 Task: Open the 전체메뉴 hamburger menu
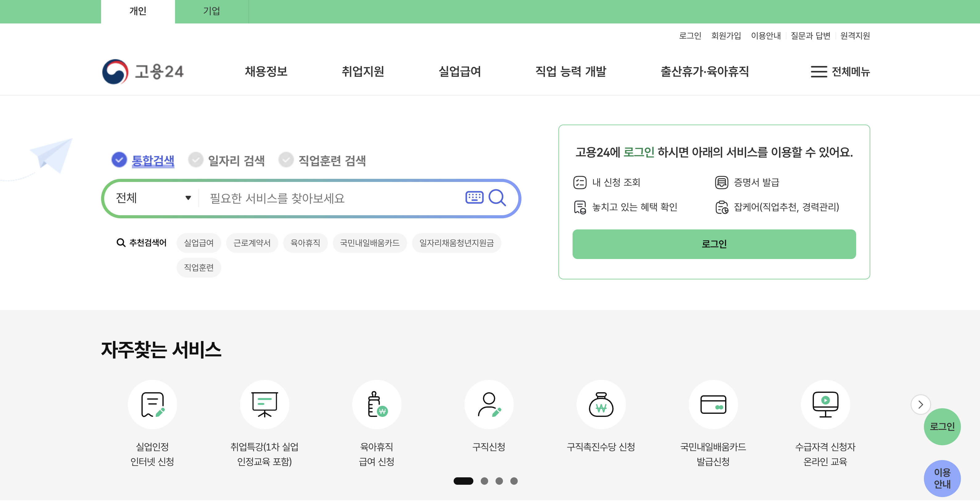coord(840,72)
